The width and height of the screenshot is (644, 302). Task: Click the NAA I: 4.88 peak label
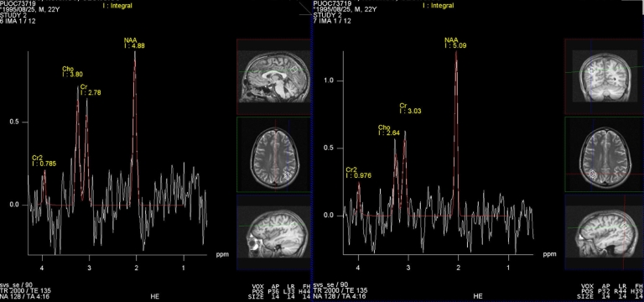click(x=134, y=43)
